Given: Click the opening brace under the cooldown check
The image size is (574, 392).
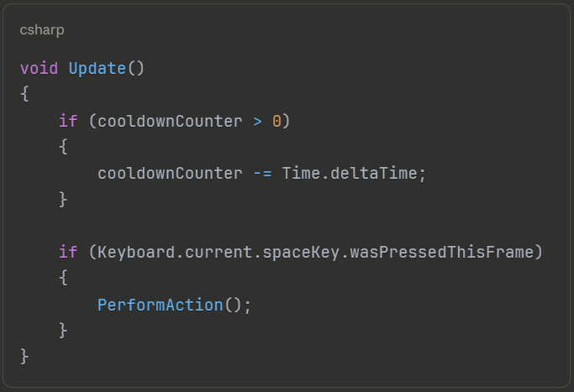Looking at the screenshot, I should [x=63, y=147].
